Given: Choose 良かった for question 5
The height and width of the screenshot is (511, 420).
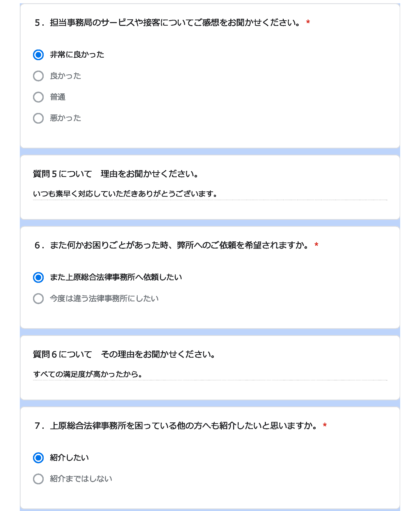Looking at the screenshot, I should [38, 76].
